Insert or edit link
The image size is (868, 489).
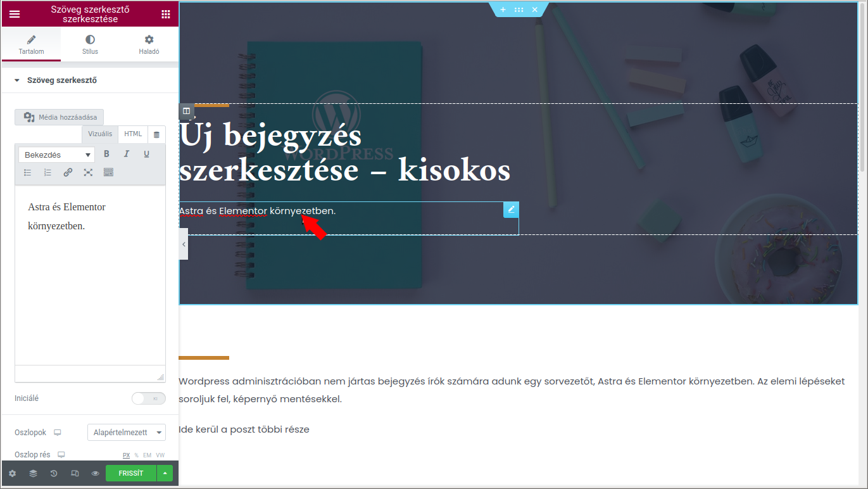click(x=68, y=172)
